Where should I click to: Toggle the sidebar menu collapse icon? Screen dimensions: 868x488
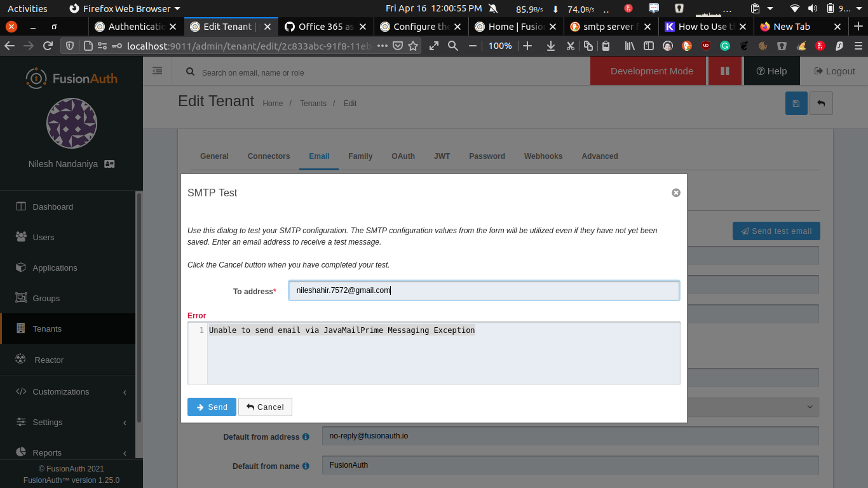[x=157, y=71]
